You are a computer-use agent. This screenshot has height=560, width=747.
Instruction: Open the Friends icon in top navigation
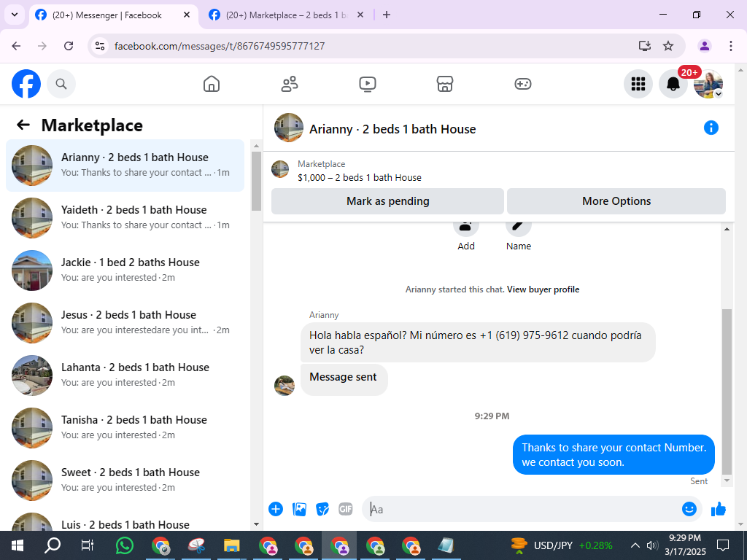pyautogui.click(x=290, y=84)
